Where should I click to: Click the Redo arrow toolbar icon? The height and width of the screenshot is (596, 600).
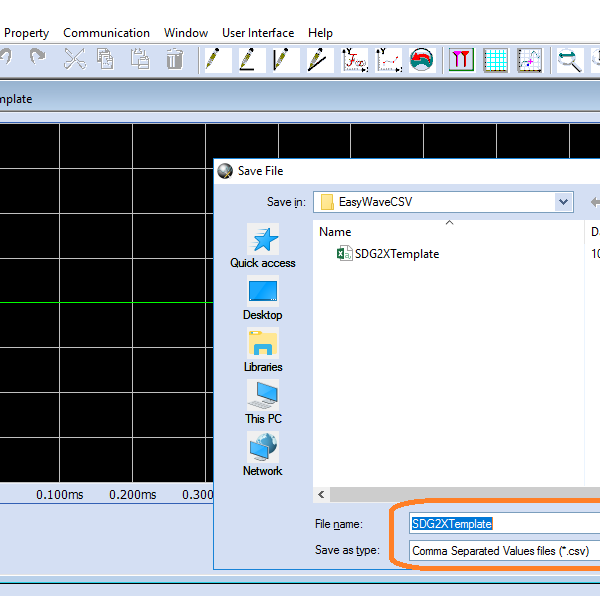click(37, 59)
